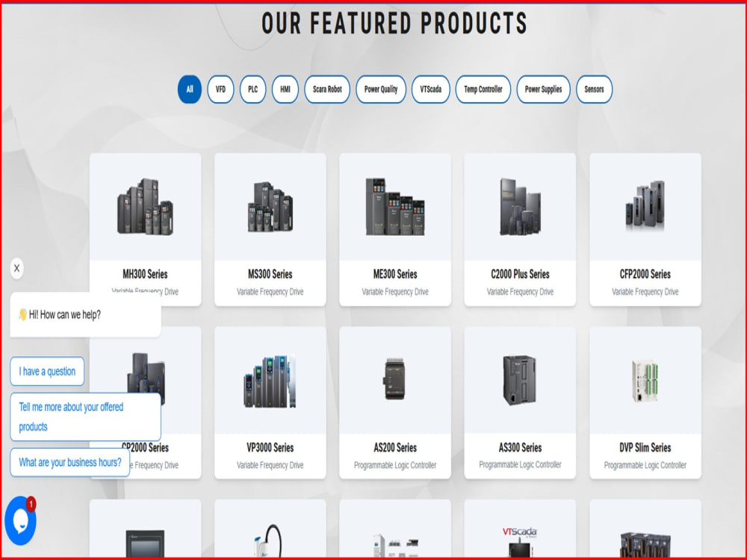
Task: Close the chat prompt with X
Action: point(16,268)
